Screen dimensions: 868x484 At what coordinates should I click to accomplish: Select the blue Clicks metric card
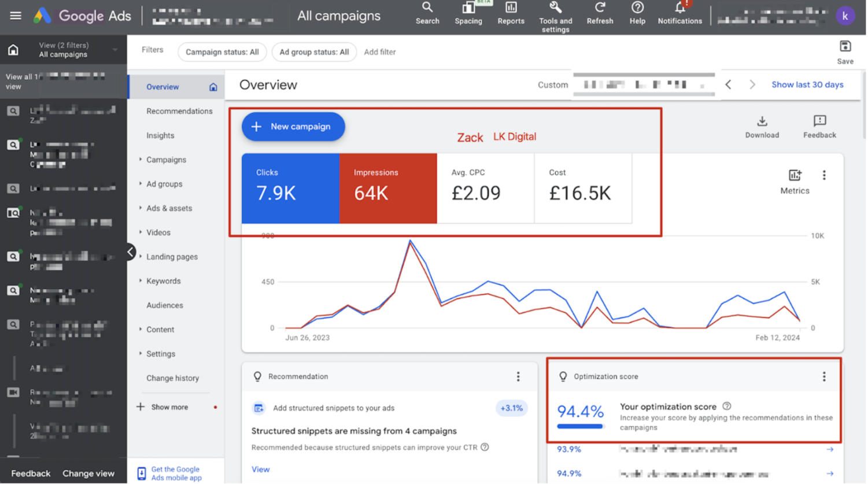click(290, 189)
